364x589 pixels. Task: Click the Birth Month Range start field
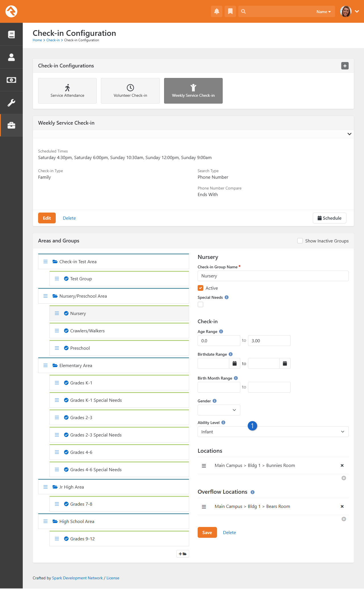219,387
